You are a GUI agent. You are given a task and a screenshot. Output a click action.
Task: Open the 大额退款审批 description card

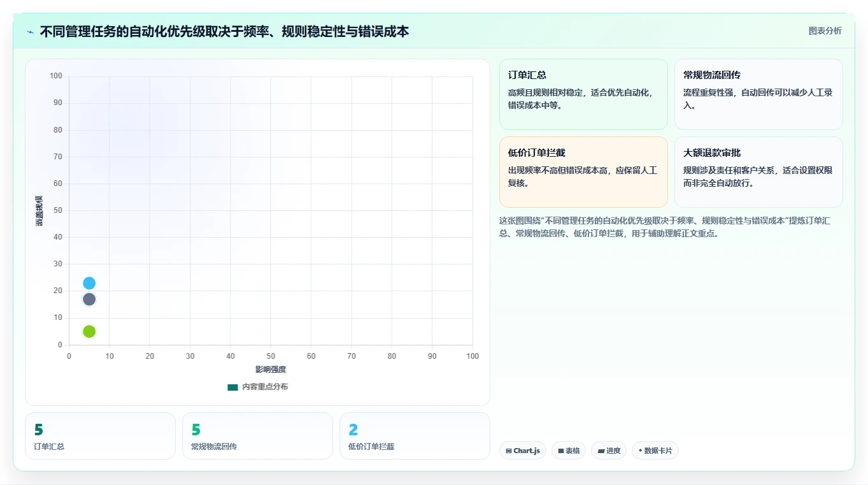[758, 172]
